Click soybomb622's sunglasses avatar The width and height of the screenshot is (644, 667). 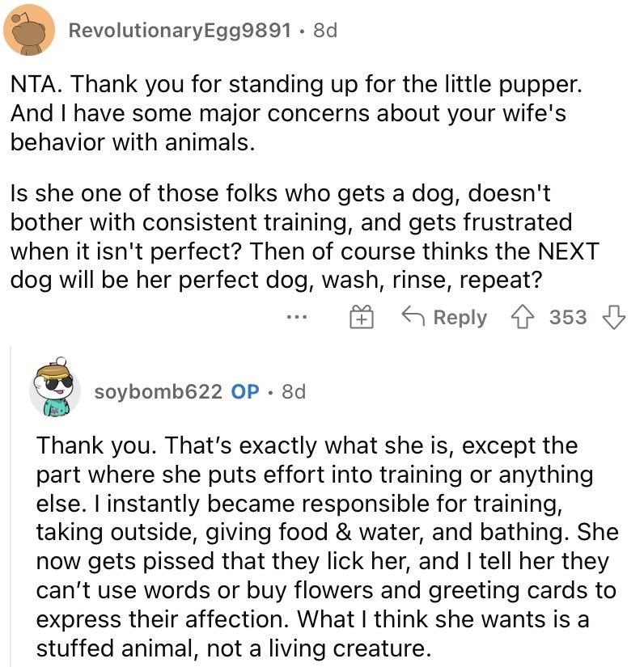pyautogui.click(x=55, y=389)
